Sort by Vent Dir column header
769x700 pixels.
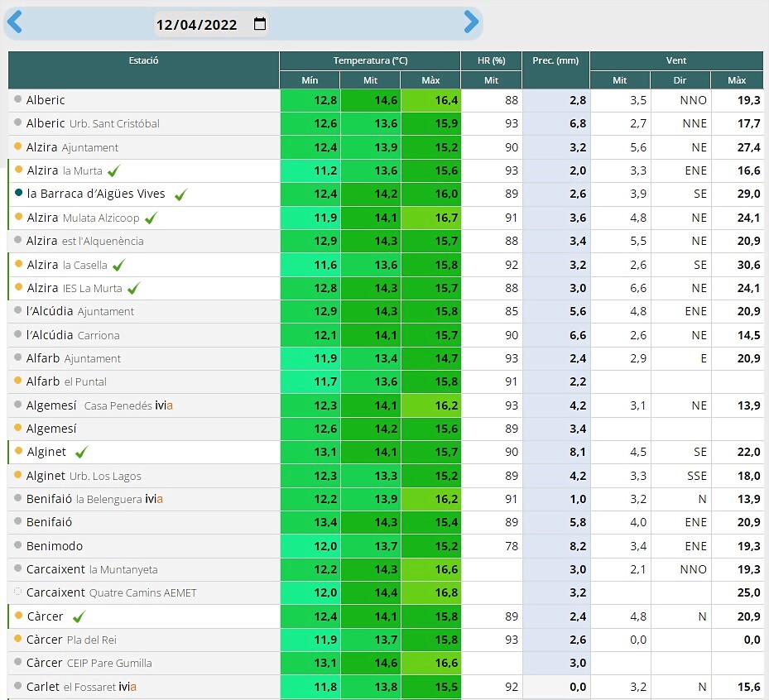click(680, 80)
